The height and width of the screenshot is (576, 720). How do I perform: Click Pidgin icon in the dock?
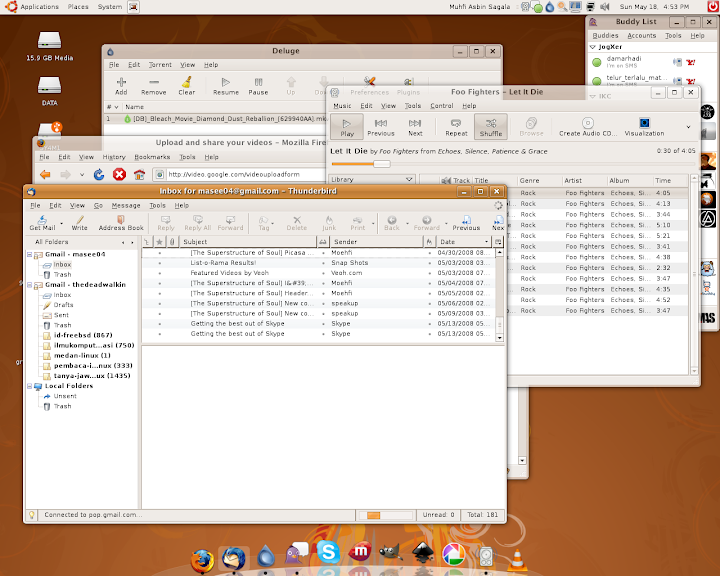[x=296, y=553]
